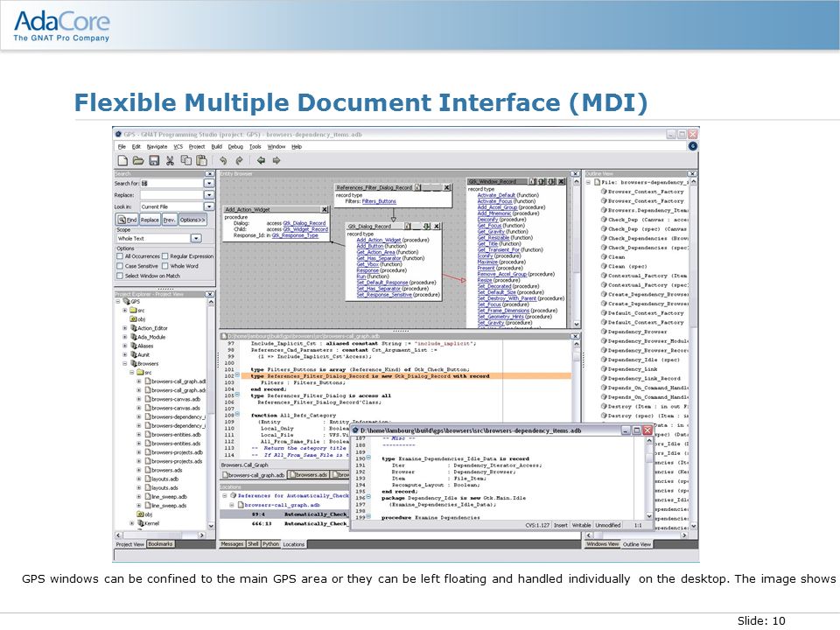
Task: Click the fold marker at line 102
Action: click(x=237, y=375)
